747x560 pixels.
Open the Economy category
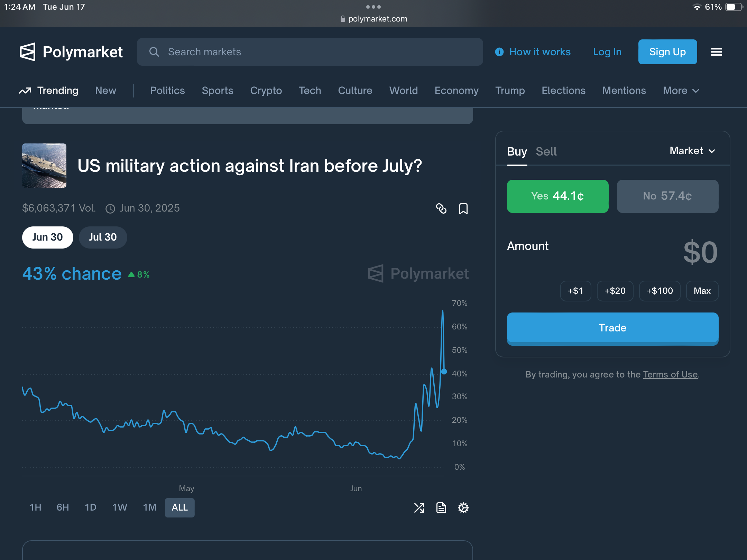[456, 91]
